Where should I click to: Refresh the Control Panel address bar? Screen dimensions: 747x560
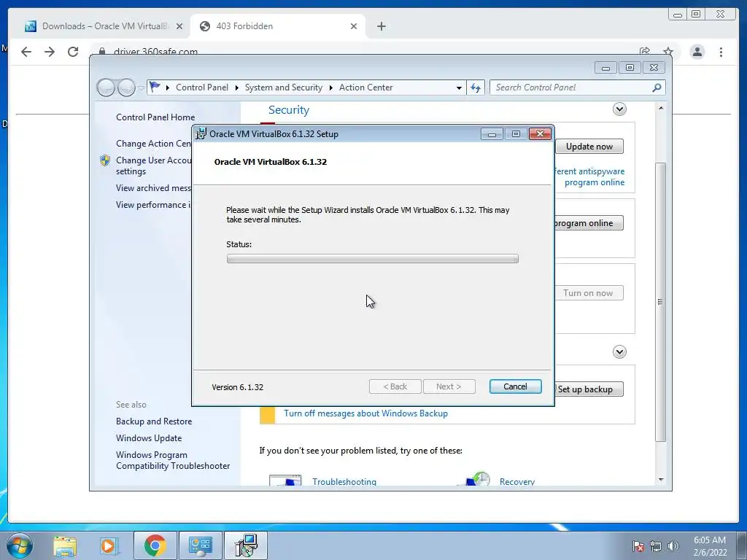point(476,87)
